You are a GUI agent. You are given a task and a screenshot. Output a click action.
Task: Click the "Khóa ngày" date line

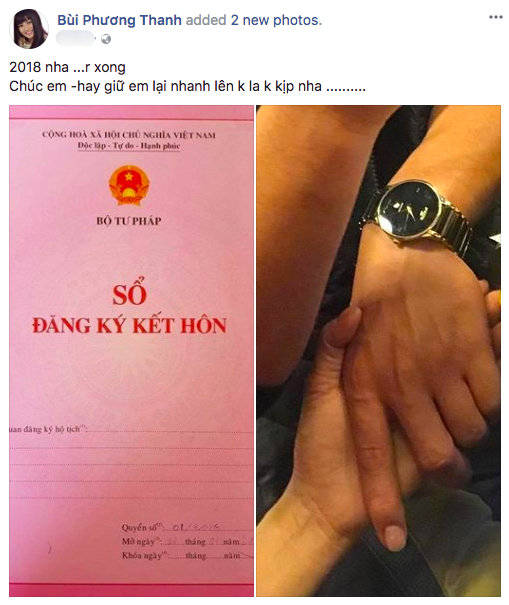[x=187, y=555]
